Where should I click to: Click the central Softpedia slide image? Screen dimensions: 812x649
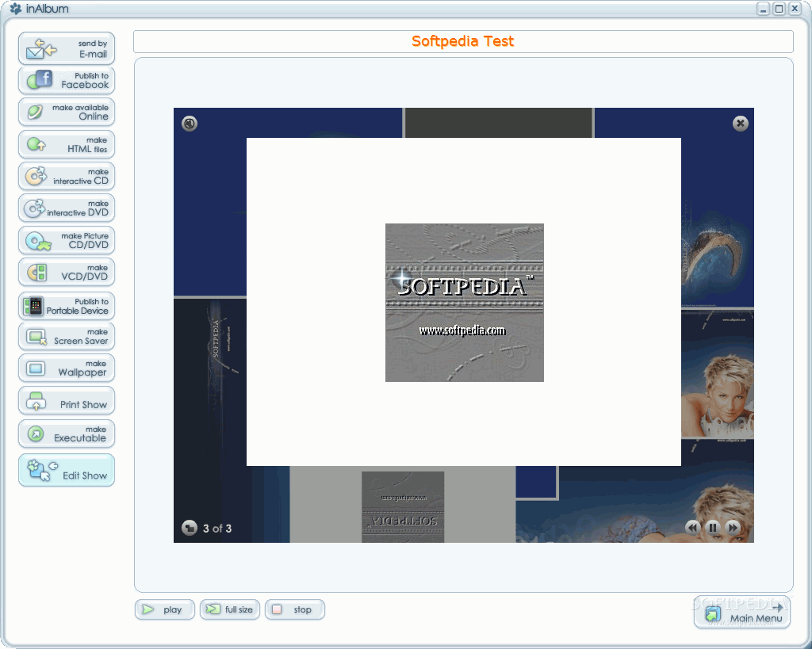point(465,303)
